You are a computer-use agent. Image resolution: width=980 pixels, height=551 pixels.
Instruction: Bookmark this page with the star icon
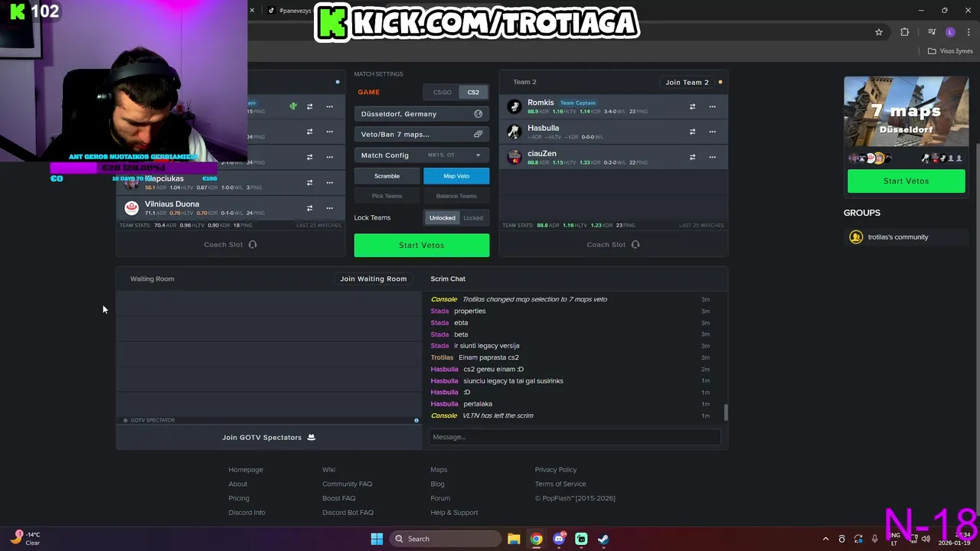click(x=879, y=32)
